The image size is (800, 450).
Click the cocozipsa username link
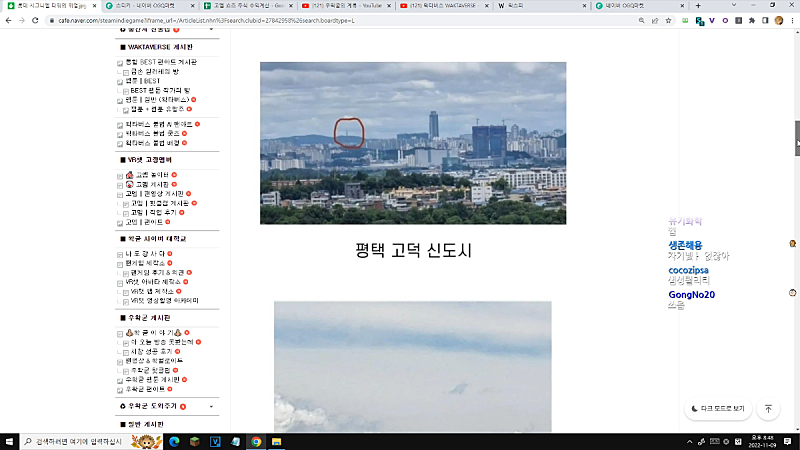[x=689, y=270]
